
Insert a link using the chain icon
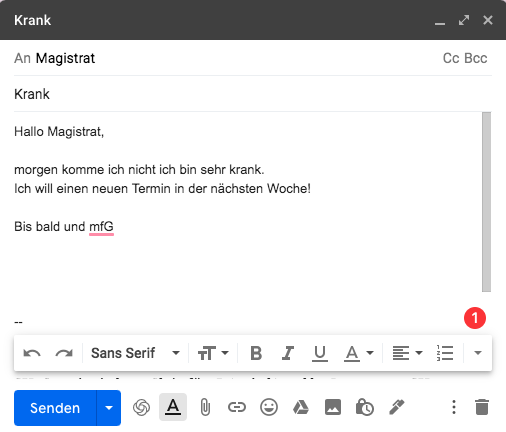[x=237, y=407]
